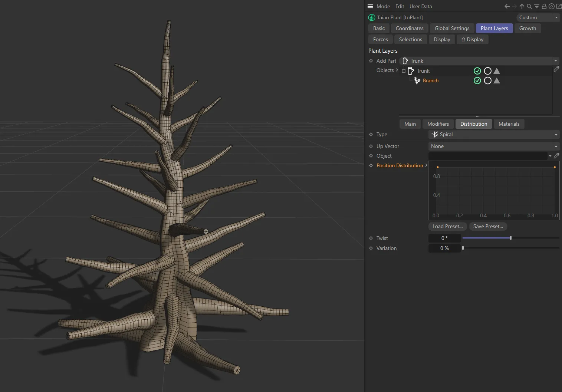This screenshot has width=562, height=392.
Task: Open the Type dropdown showing Spiral
Action: point(493,134)
